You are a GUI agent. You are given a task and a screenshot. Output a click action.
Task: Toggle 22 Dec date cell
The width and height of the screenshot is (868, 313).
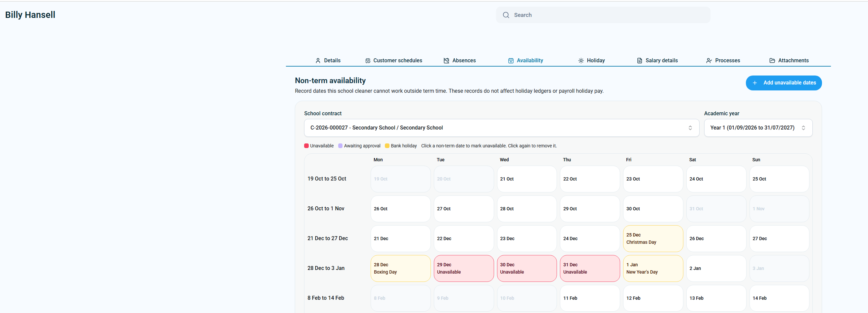[464, 238]
